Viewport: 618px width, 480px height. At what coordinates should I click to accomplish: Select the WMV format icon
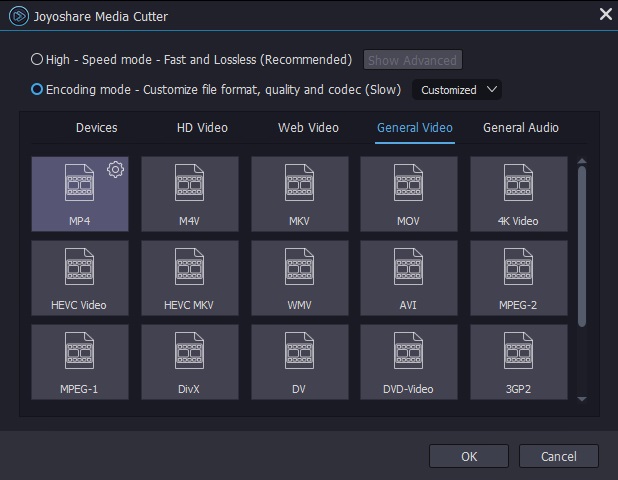pos(299,277)
